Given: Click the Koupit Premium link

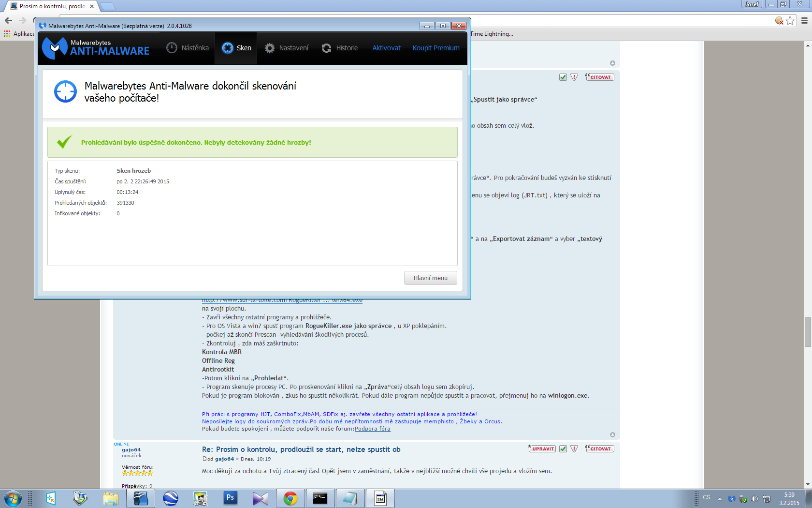Looking at the screenshot, I should [x=436, y=48].
